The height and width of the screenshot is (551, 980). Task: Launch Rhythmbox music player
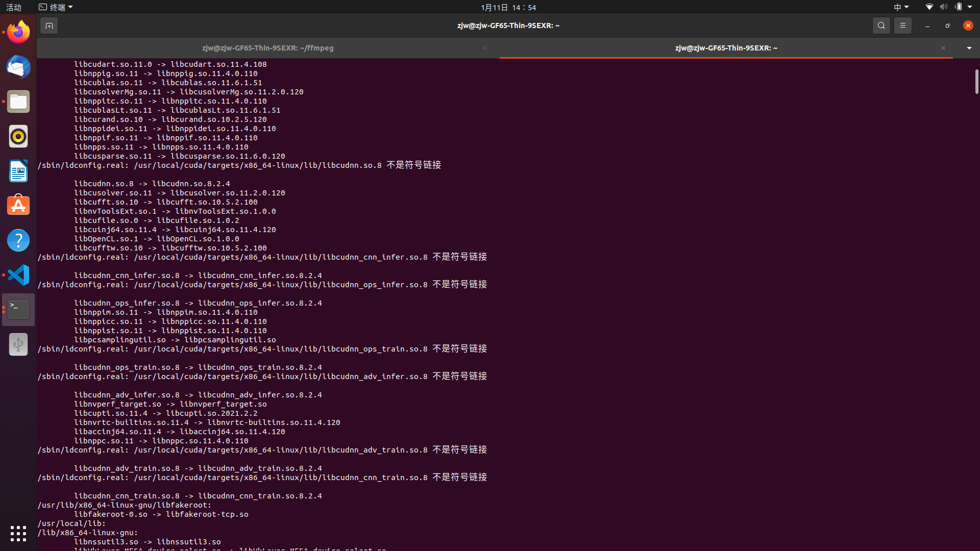tap(18, 136)
